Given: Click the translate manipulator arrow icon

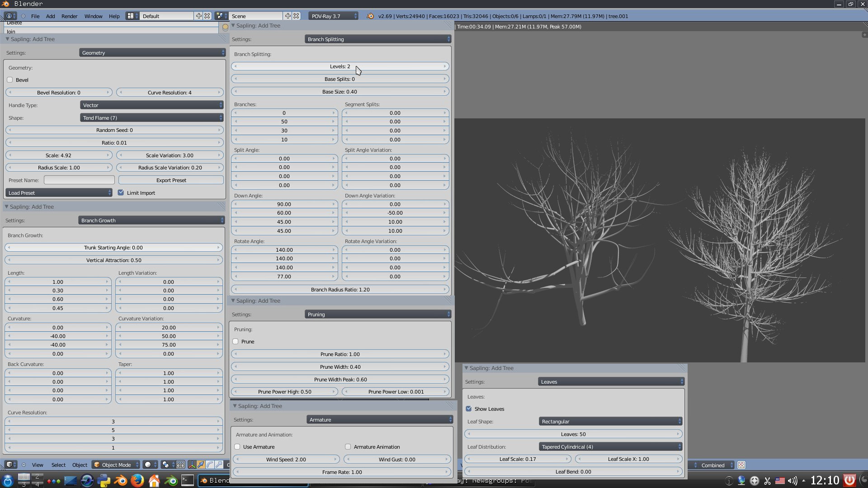Looking at the screenshot, I should tap(201, 465).
